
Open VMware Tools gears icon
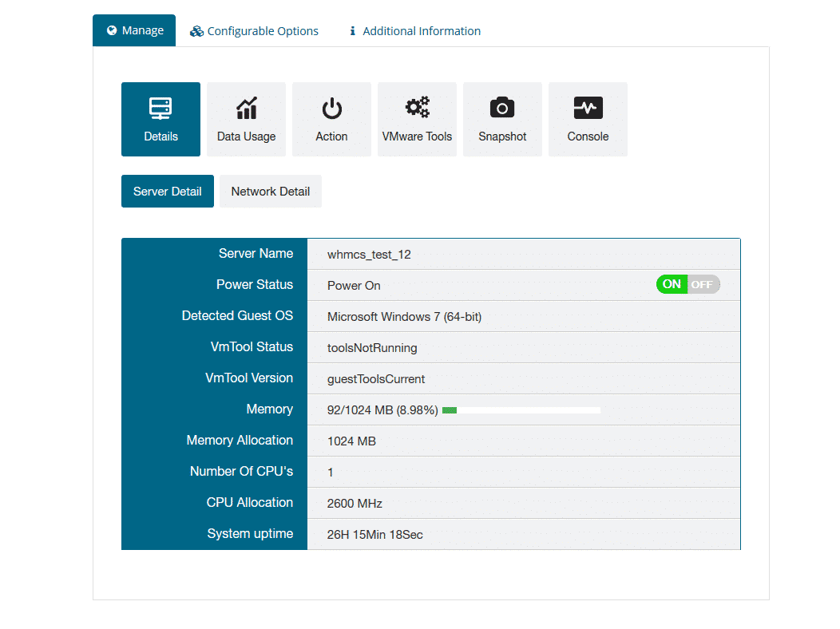(x=417, y=108)
